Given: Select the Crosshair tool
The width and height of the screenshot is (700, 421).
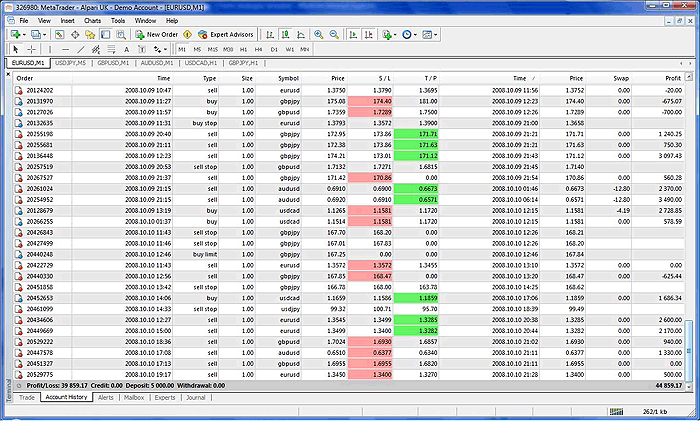Looking at the screenshot, I should 31,49.
